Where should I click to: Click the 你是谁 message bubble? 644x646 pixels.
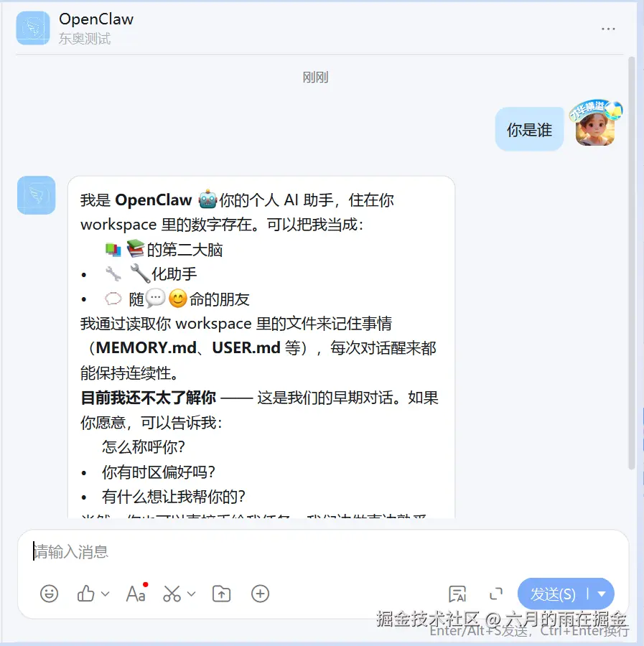click(x=529, y=129)
